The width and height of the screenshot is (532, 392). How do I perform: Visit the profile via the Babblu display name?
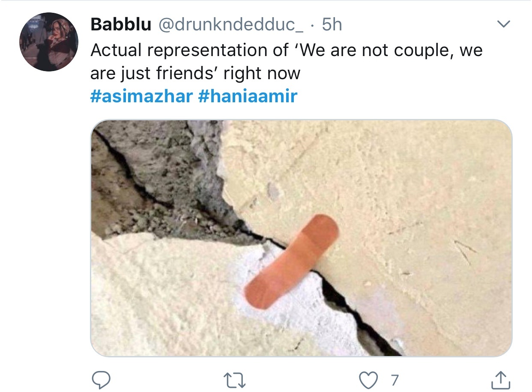[121, 25]
